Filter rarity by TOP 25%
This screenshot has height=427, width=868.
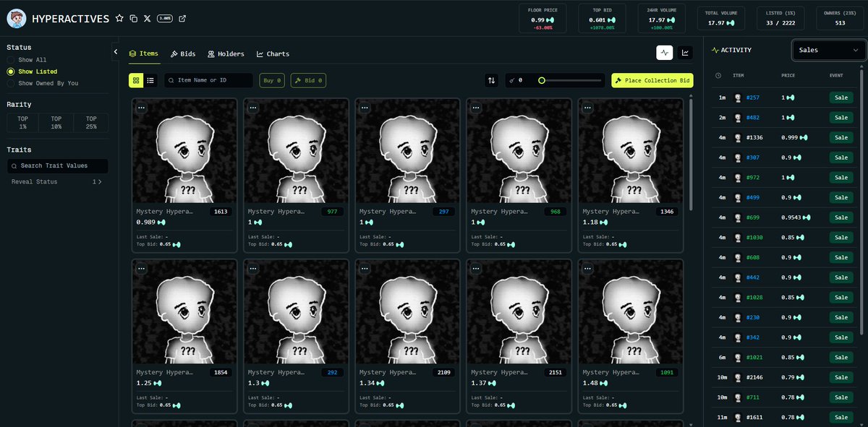91,122
